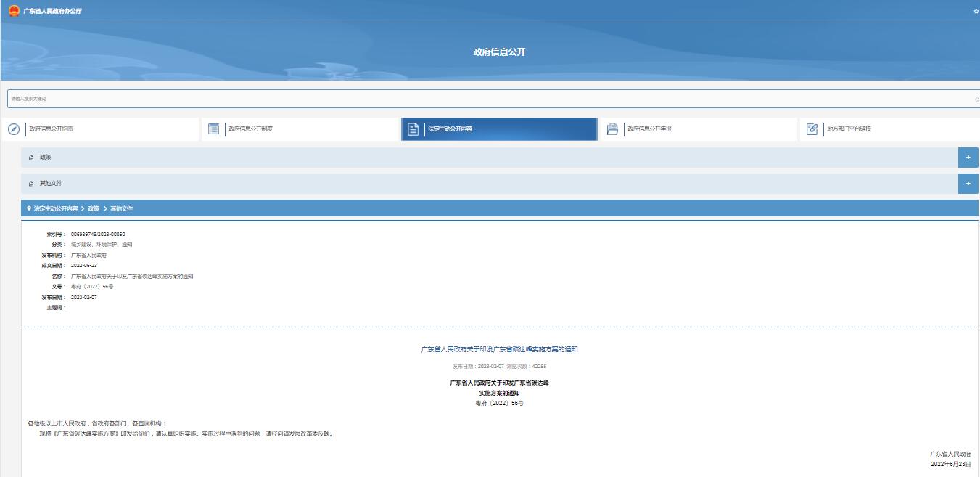Click the 政策 accordion row label

coord(45,158)
